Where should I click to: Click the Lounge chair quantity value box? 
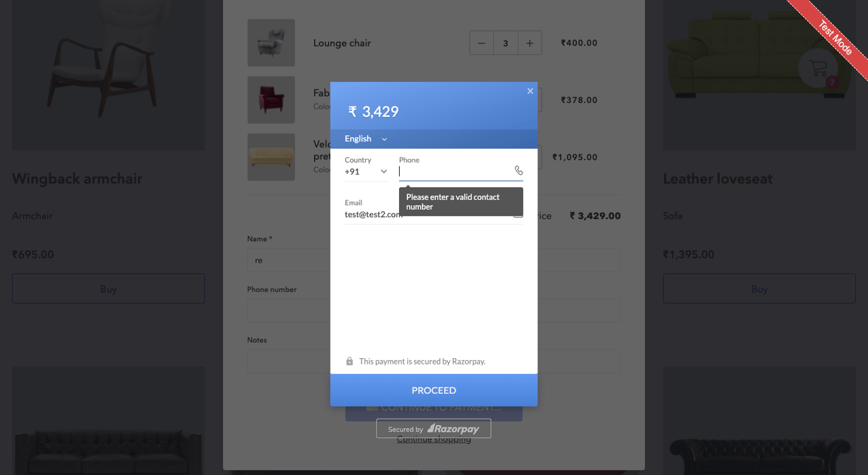(506, 43)
